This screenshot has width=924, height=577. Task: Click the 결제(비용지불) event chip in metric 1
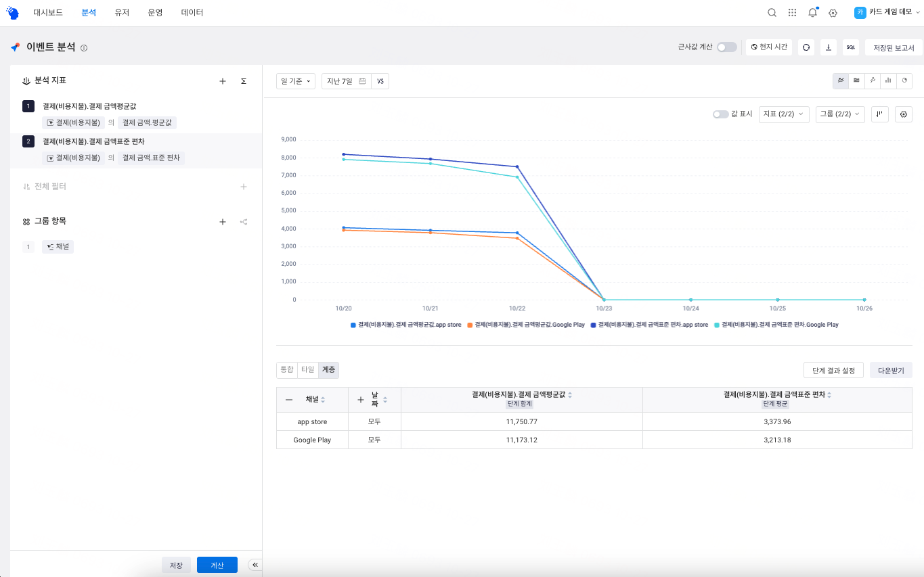tap(73, 122)
